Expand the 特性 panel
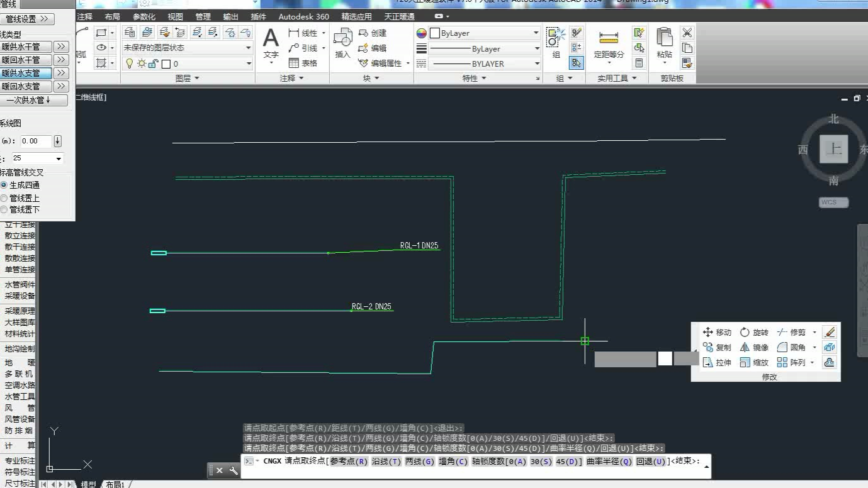Screen dimensions: 868x488 [x=474, y=78]
